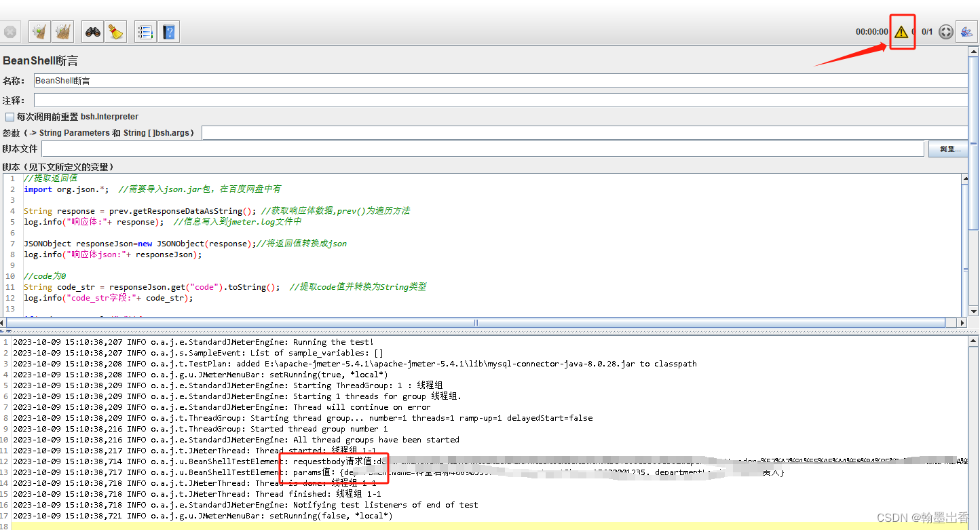Open the Function Helper notebook icon
This screenshot has width=980, height=530.
[x=145, y=31]
